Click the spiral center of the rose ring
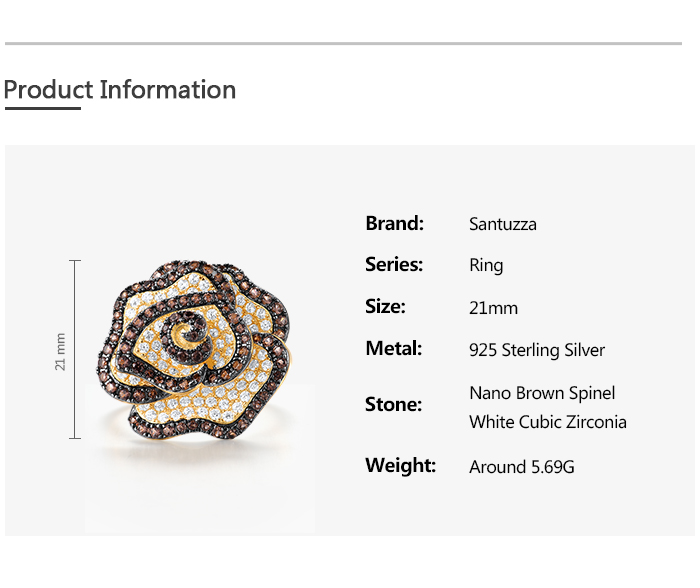This screenshot has height=588, width=700. [x=187, y=329]
